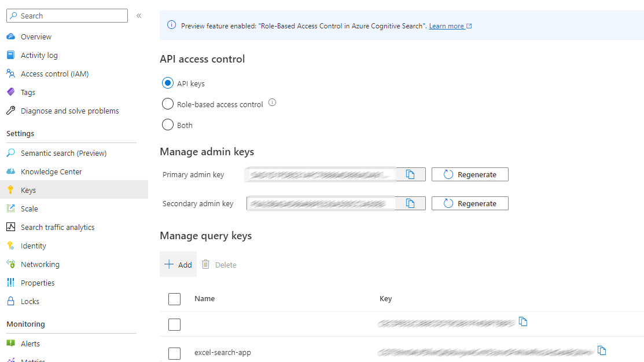Image resolution: width=644 pixels, height=362 pixels.
Task: Select the Both radio option
Action: point(168,125)
